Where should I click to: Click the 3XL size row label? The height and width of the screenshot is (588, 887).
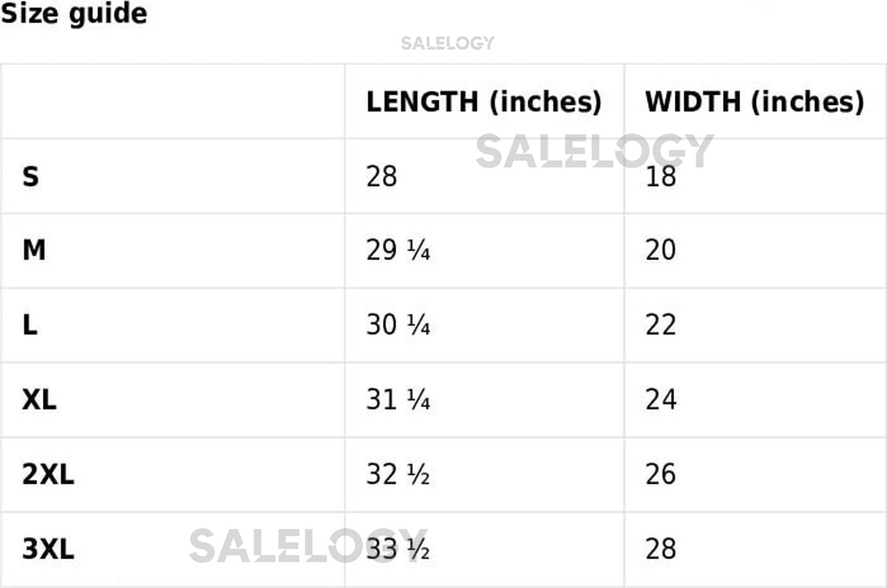click(x=48, y=550)
